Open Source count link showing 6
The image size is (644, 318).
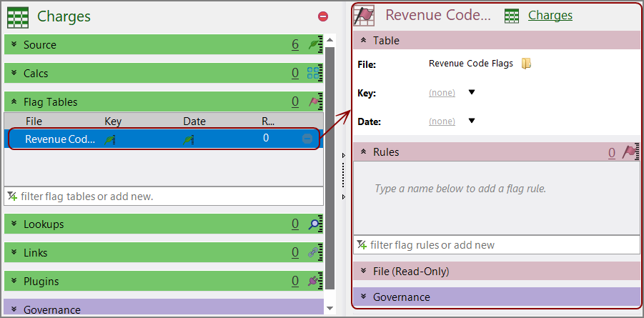pos(295,44)
